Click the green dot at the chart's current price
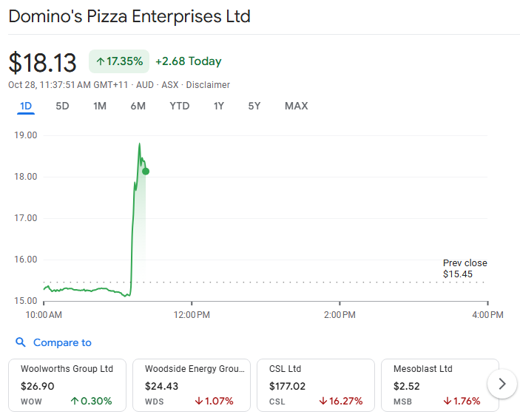 (146, 172)
